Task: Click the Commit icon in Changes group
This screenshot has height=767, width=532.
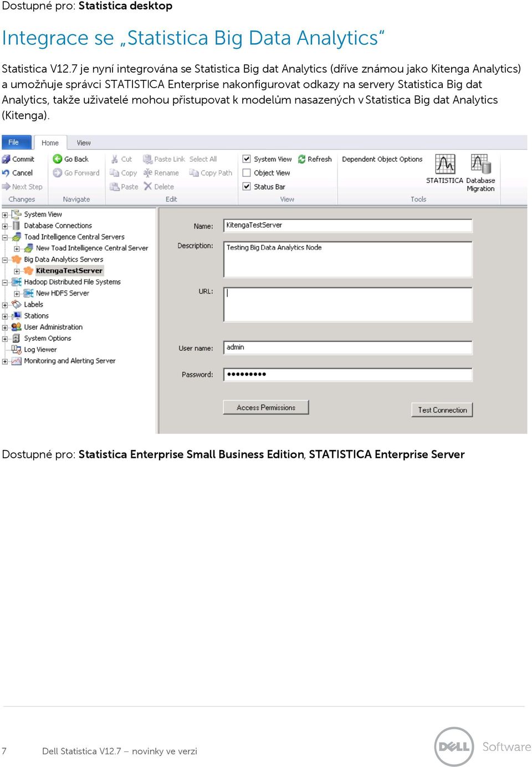Action: coord(6,159)
